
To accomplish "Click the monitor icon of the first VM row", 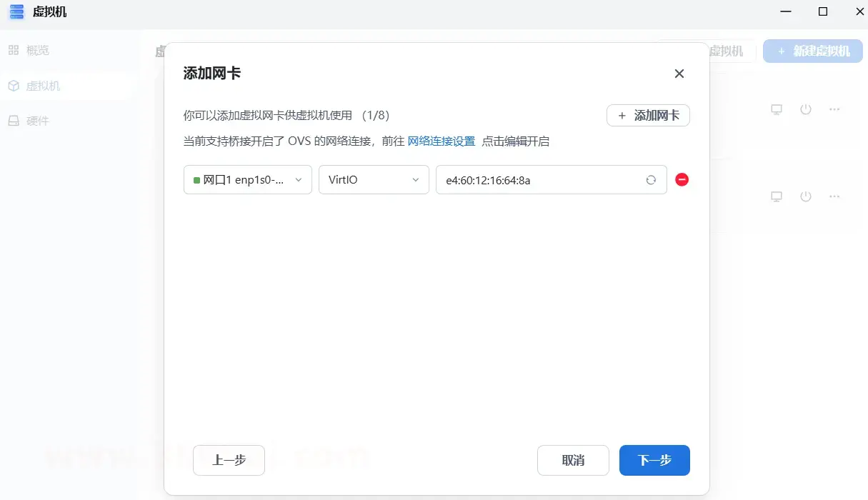I will [777, 109].
